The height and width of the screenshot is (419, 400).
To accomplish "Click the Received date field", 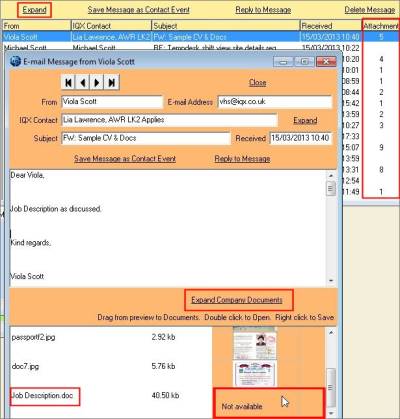I will tap(301, 138).
